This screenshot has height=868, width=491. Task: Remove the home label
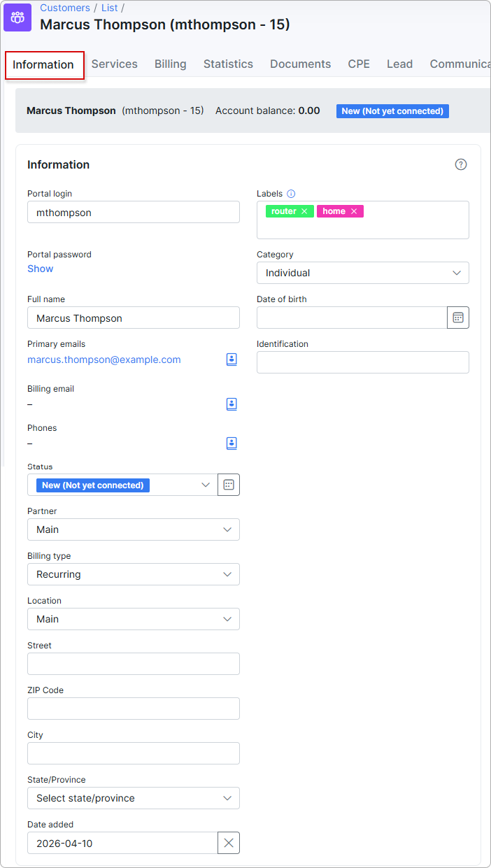pos(354,211)
